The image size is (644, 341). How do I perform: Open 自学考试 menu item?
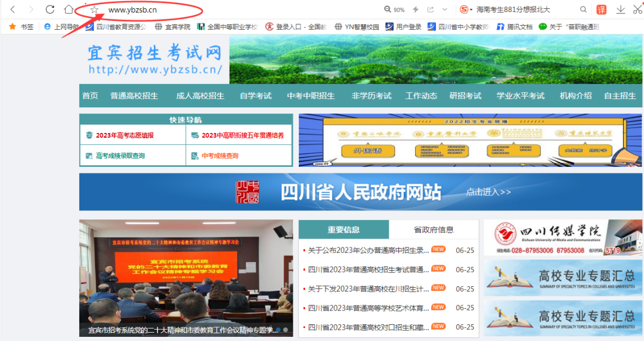255,96
